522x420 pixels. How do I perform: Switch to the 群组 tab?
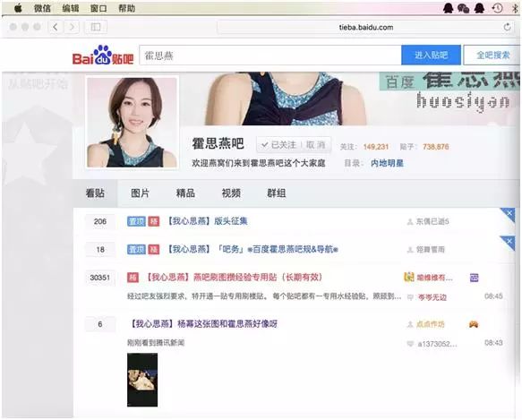click(x=277, y=193)
